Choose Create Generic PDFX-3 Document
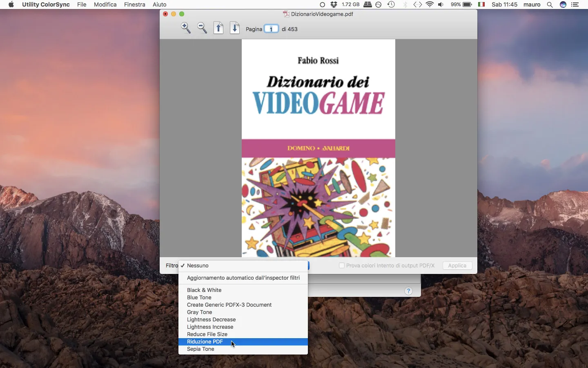 click(243, 305)
